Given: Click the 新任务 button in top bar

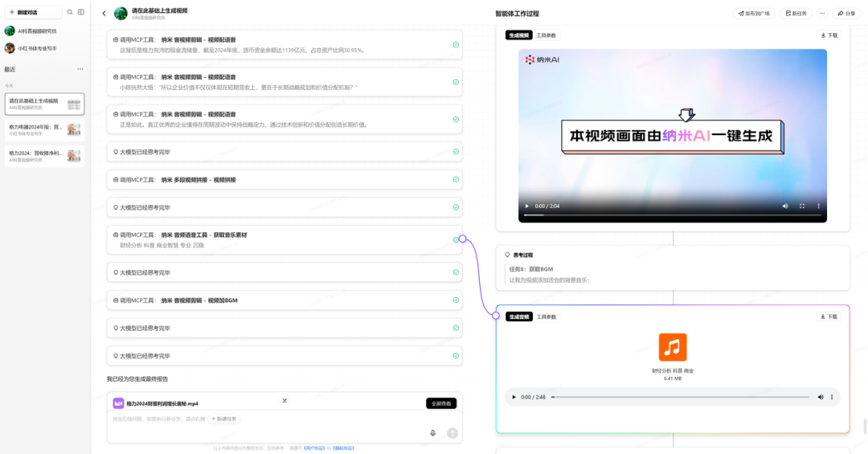Looking at the screenshot, I should coord(796,14).
